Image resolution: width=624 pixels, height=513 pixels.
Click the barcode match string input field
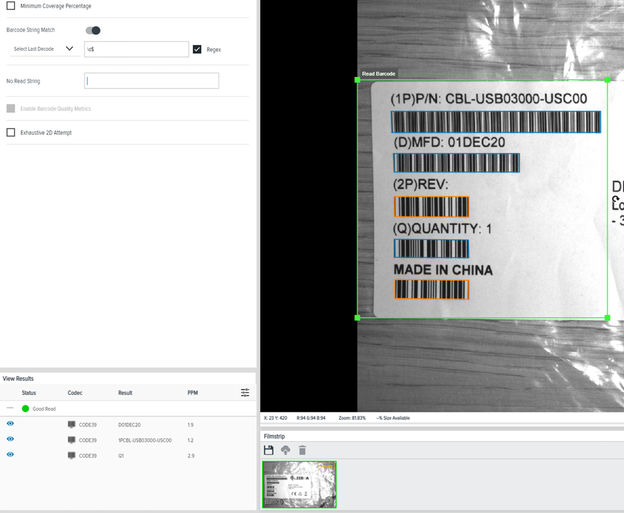pos(136,49)
